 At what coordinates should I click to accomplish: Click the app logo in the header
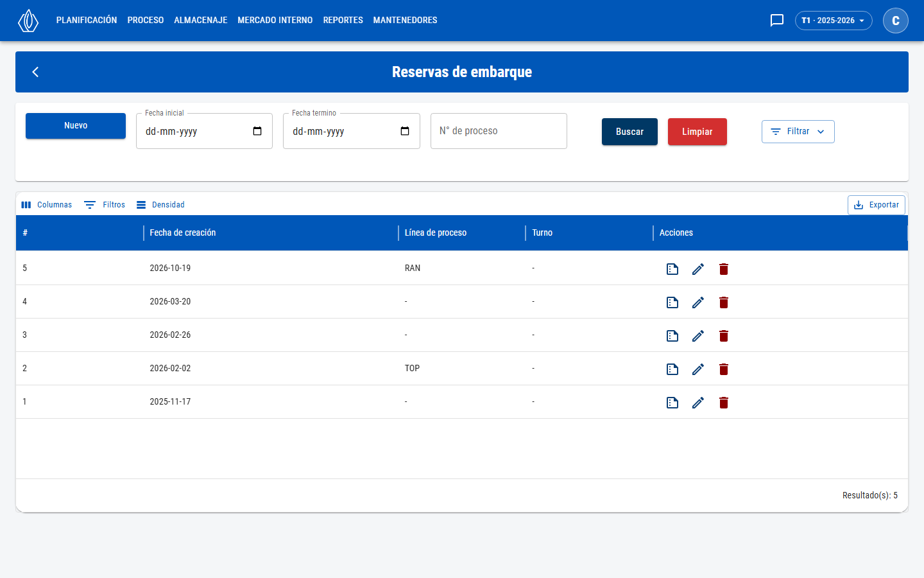[x=28, y=21]
